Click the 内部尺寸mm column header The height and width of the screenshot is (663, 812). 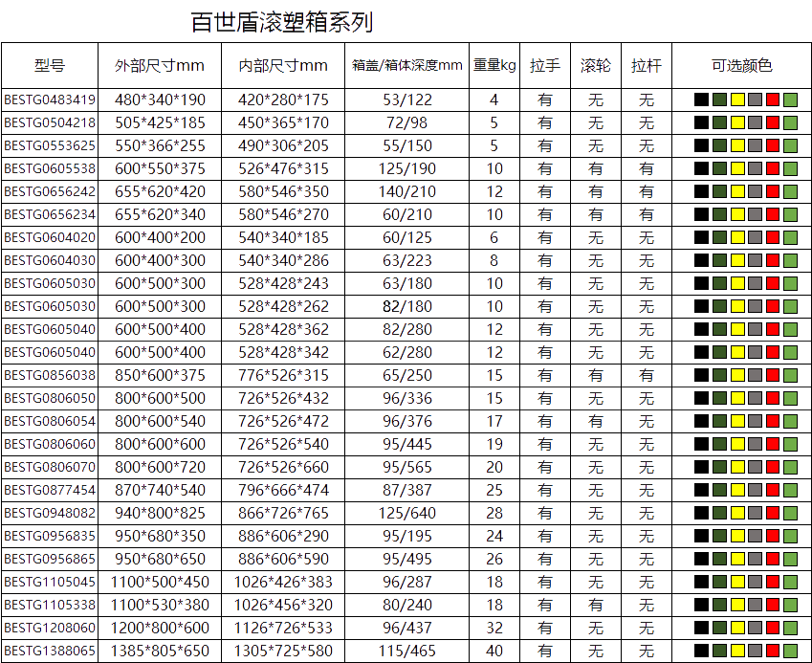point(283,66)
